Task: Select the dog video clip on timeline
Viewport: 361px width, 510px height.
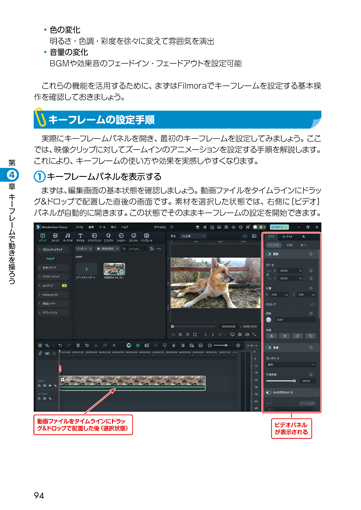Action: [x=132, y=383]
